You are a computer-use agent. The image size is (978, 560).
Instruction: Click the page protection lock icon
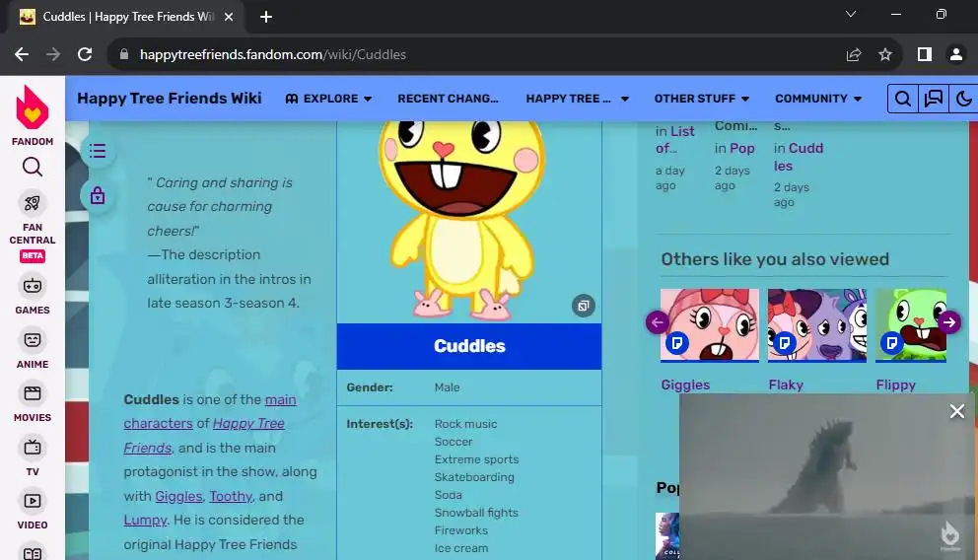[x=98, y=196]
